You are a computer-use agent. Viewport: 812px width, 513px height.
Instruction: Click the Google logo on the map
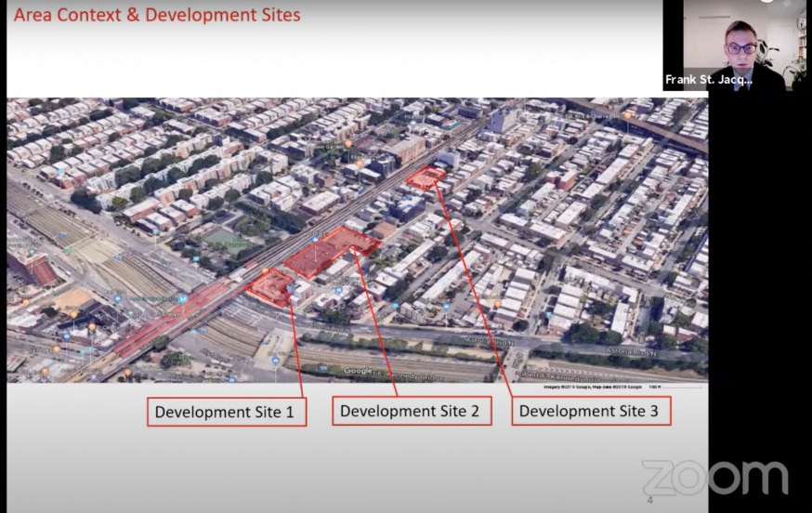click(358, 371)
